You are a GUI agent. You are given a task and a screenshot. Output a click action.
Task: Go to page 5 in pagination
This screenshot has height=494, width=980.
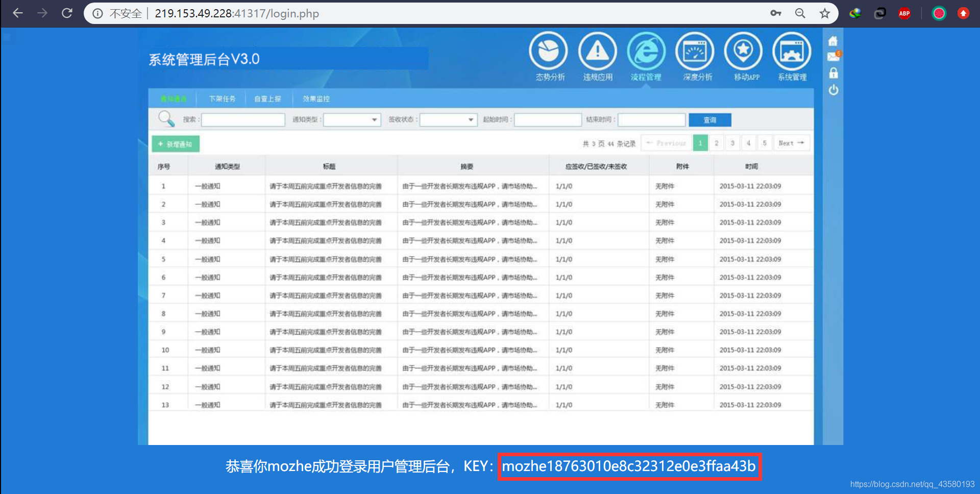[x=765, y=143]
